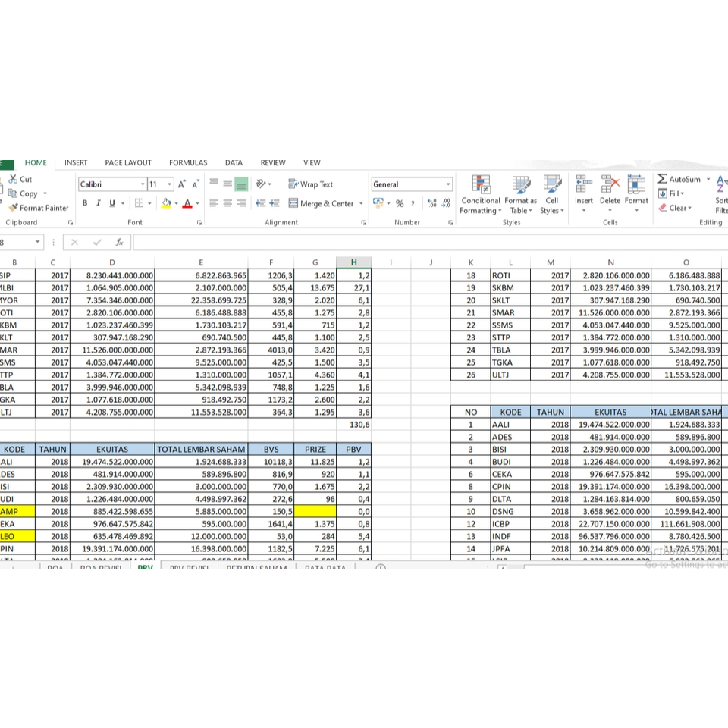This screenshot has width=728, height=728.
Task: Click Decrease Decimal icon
Action: point(446,203)
